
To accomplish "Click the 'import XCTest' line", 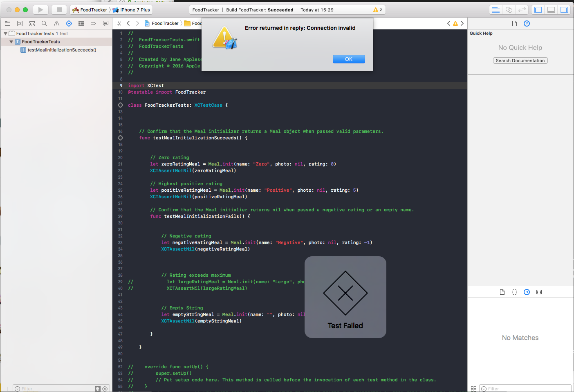I will click(146, 85).
